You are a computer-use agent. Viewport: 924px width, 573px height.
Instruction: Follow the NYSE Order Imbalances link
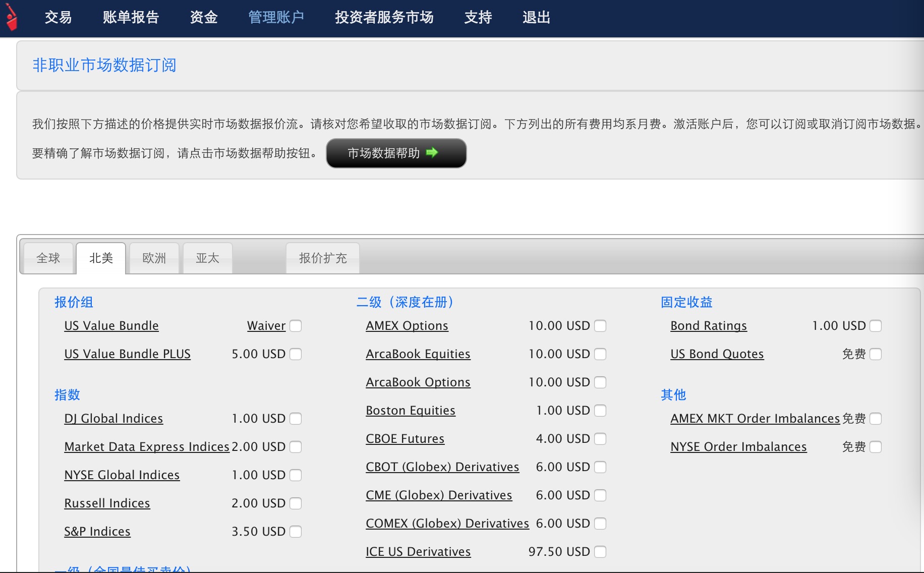738,447
